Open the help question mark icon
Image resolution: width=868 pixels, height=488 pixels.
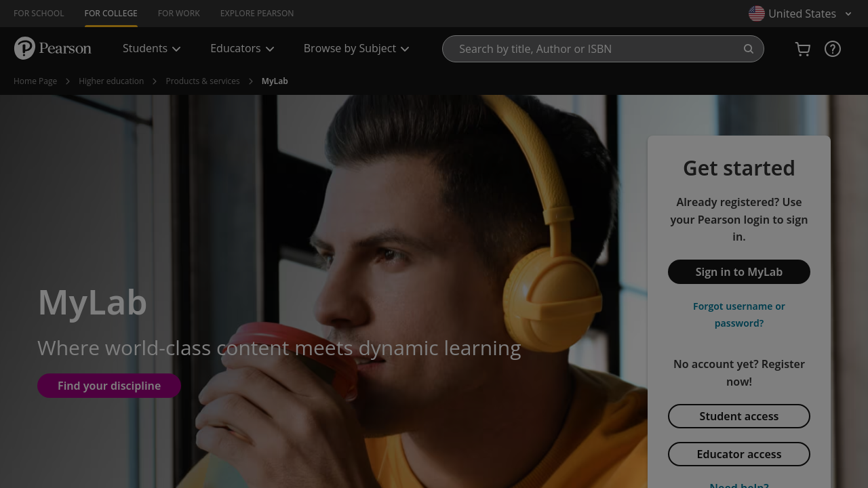[833, 49]
